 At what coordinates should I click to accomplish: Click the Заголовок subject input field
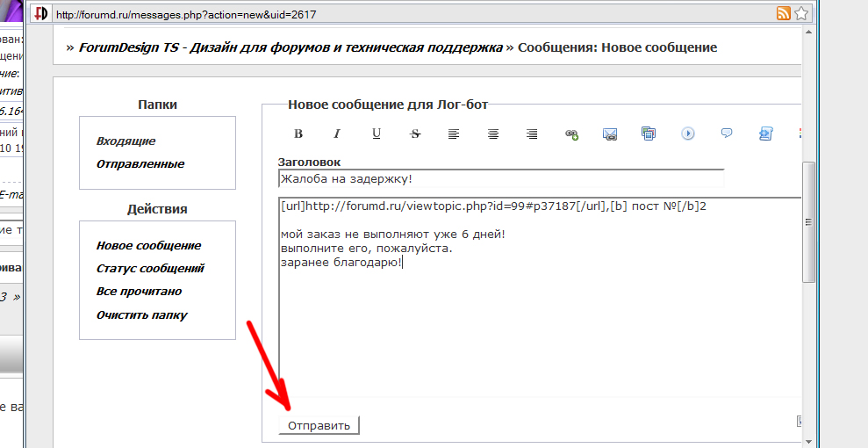(500, 179)
